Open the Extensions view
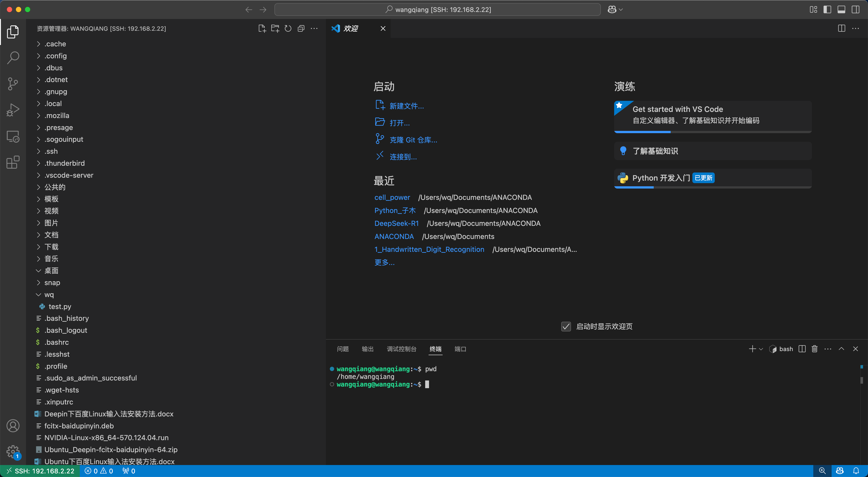 pos(13,162)
